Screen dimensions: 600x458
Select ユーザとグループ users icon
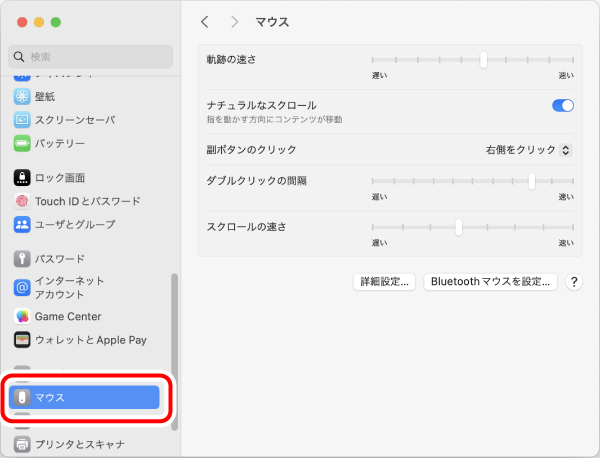pos(22,224)
